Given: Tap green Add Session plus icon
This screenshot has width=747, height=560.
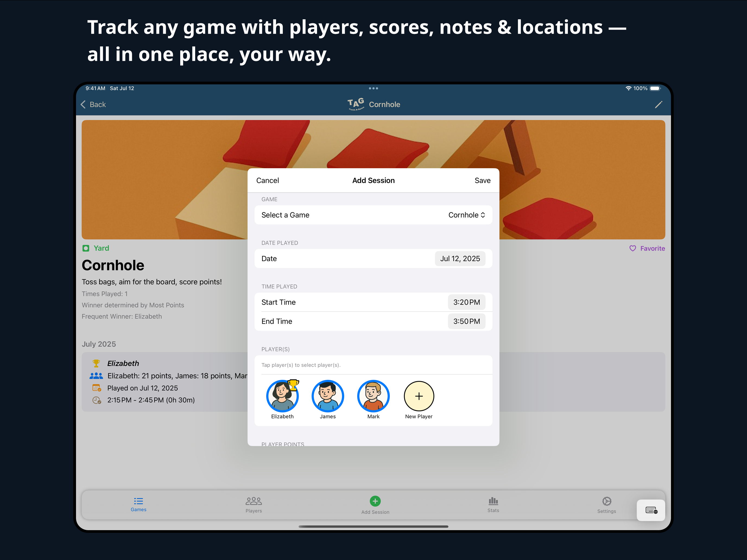Looking at the screenshot, I should click(375, 501).
